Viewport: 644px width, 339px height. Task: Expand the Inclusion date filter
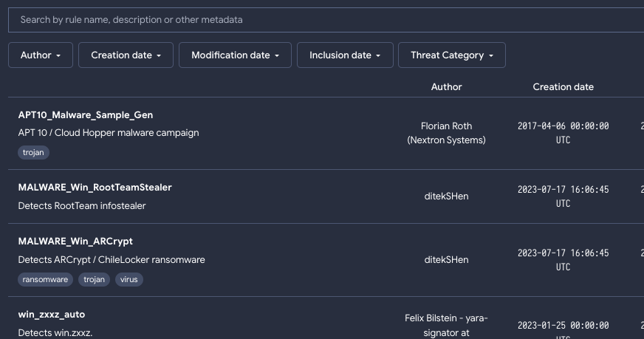click(345, 55)
